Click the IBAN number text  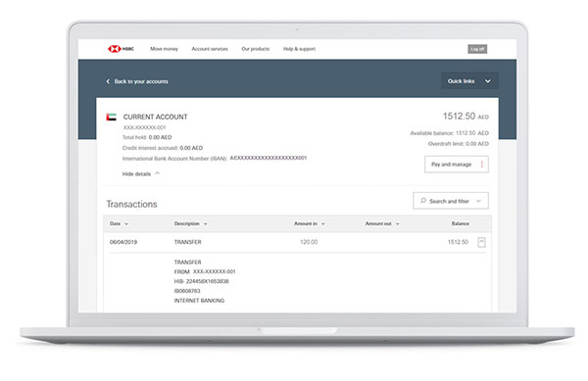point(269,158)
